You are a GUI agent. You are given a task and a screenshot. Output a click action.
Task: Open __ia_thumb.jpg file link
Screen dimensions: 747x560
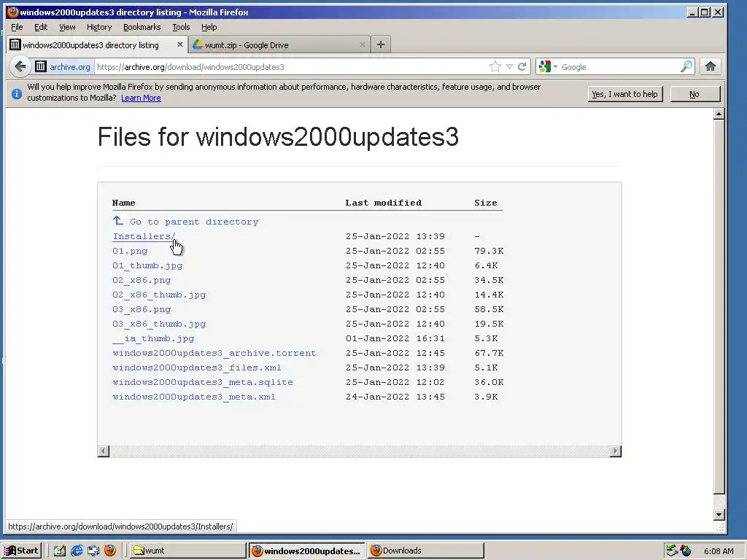[153, 338]
